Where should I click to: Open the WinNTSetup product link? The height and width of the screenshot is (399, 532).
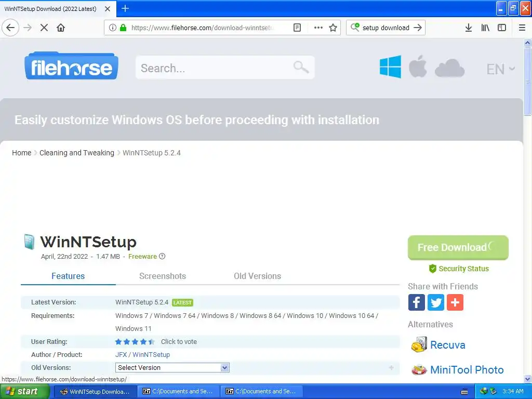[x=151, y=354]
